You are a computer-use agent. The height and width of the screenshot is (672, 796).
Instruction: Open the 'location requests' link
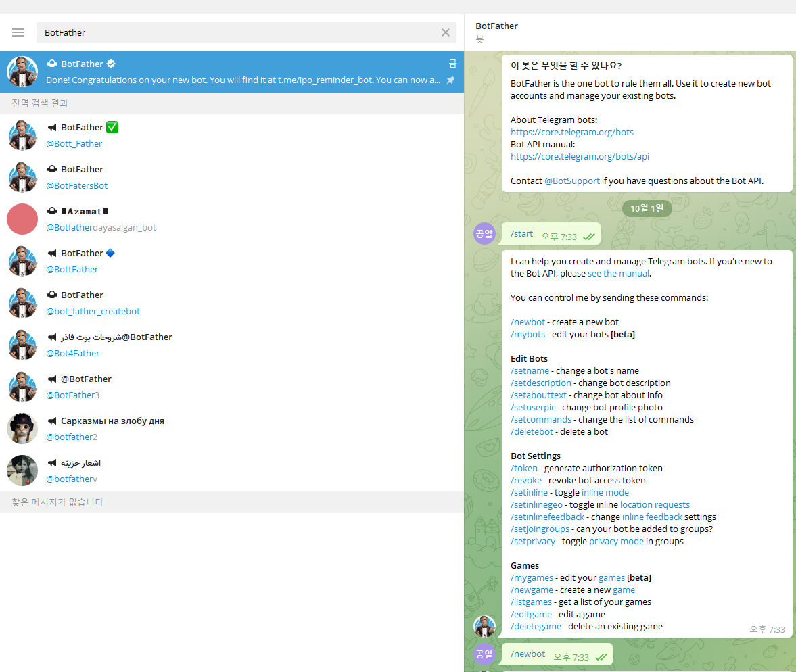click(x=655, y=504)
